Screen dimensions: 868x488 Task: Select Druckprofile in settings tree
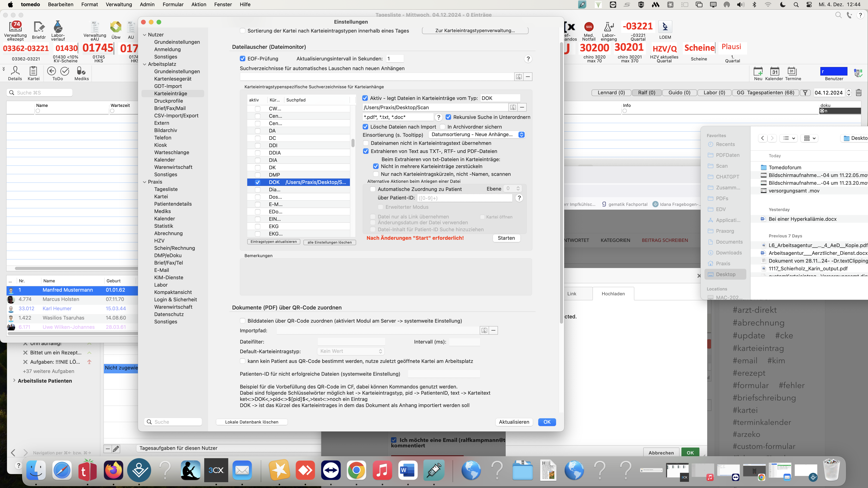[x=169, y=101]
